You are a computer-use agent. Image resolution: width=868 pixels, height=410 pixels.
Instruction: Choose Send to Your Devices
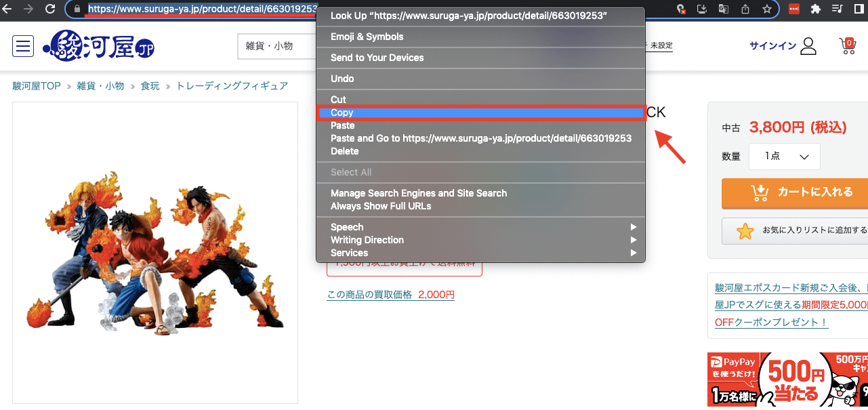click(x=480, y=58)
